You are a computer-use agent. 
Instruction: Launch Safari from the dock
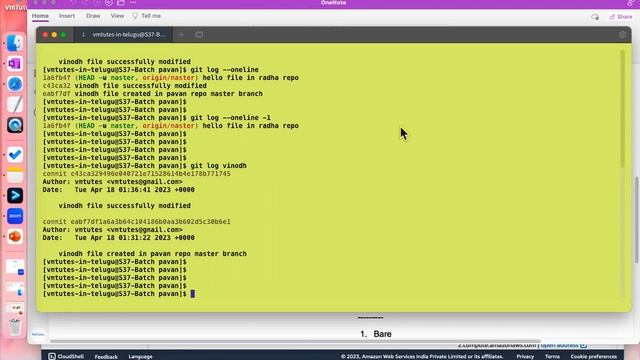click(15, 84)
